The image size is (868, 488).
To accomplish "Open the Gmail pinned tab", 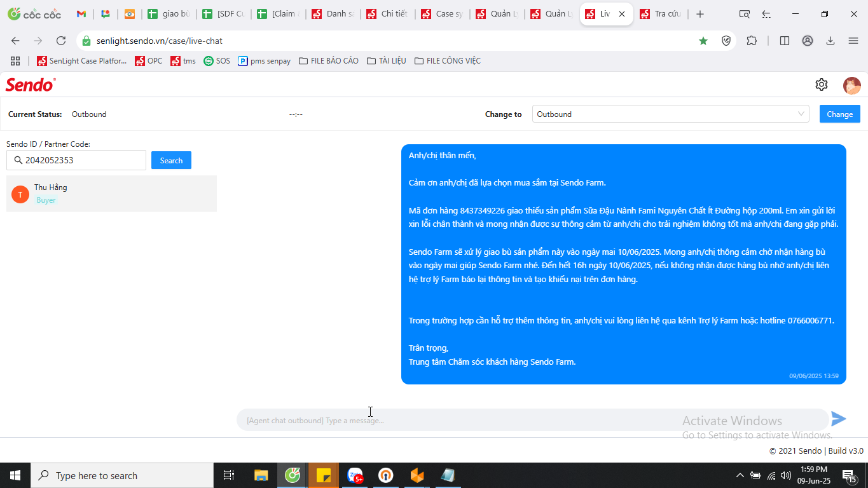I will point(81,14).
